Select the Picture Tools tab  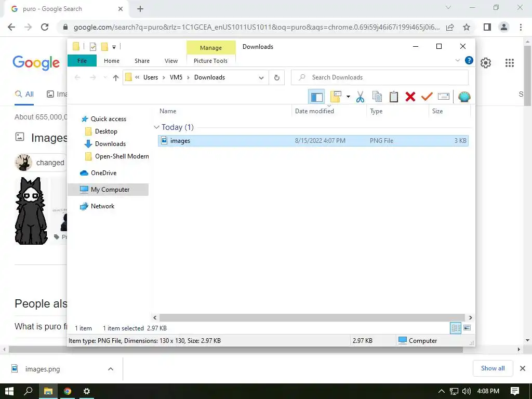(x=211, y=61)
